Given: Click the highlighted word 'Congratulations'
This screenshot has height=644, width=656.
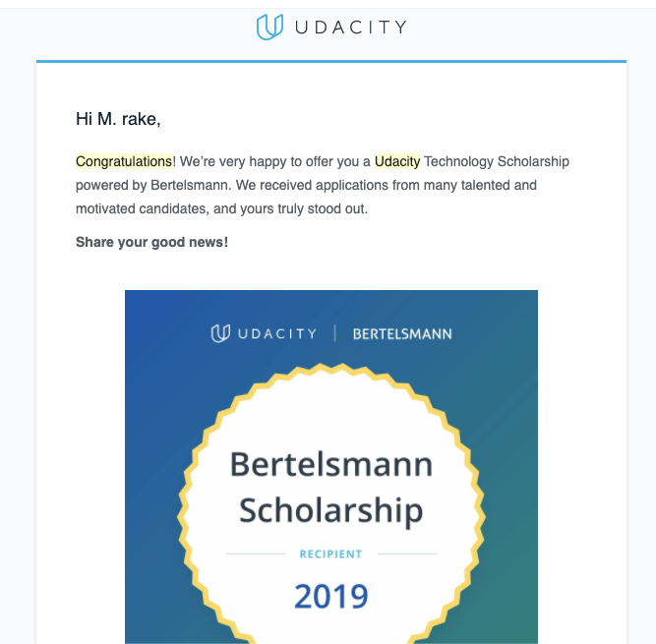Looking at the screenshot, I should (x=124, y=162).
